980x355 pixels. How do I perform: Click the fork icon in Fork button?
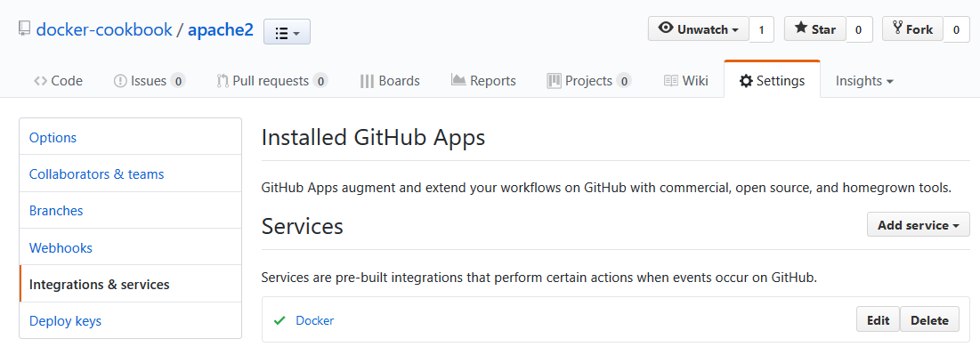click(x=897, y=28)
